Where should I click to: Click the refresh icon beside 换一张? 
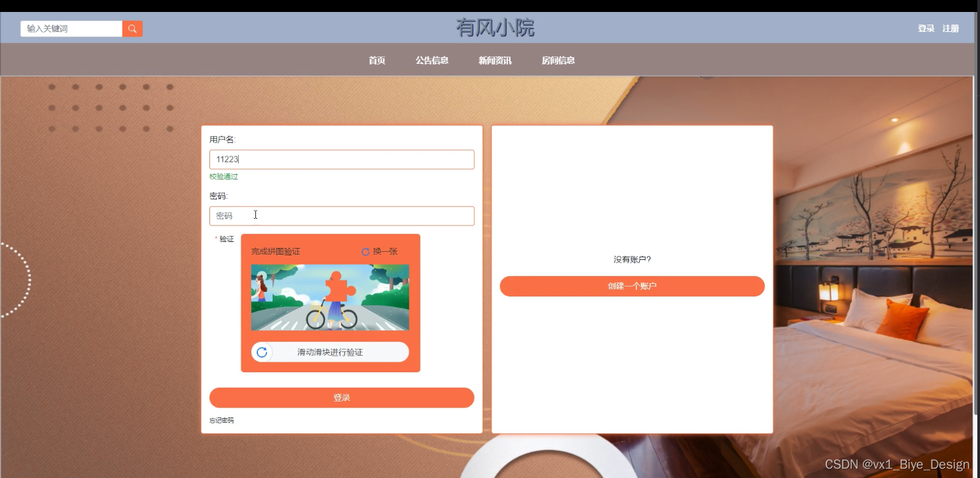[x=365, y=252]
